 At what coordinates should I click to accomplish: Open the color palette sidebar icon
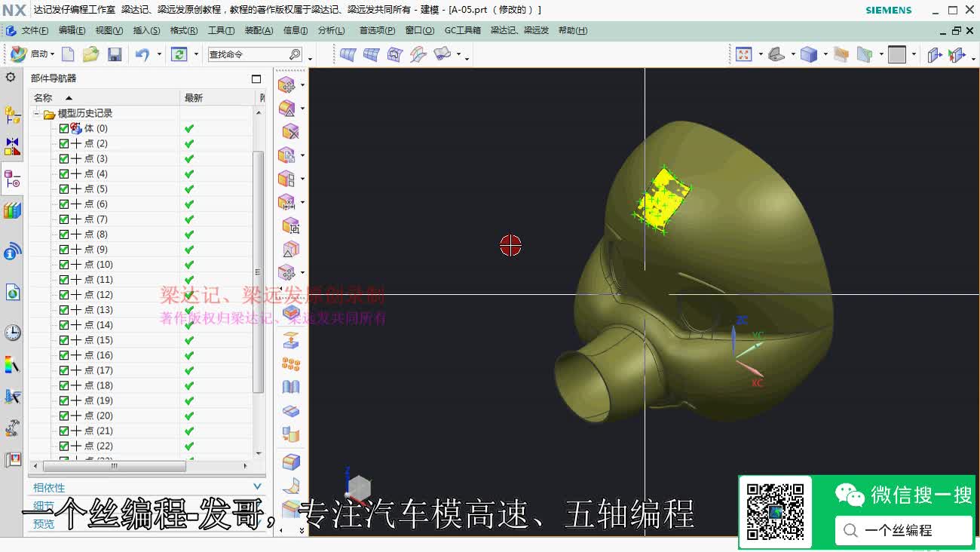click(12, 365)
